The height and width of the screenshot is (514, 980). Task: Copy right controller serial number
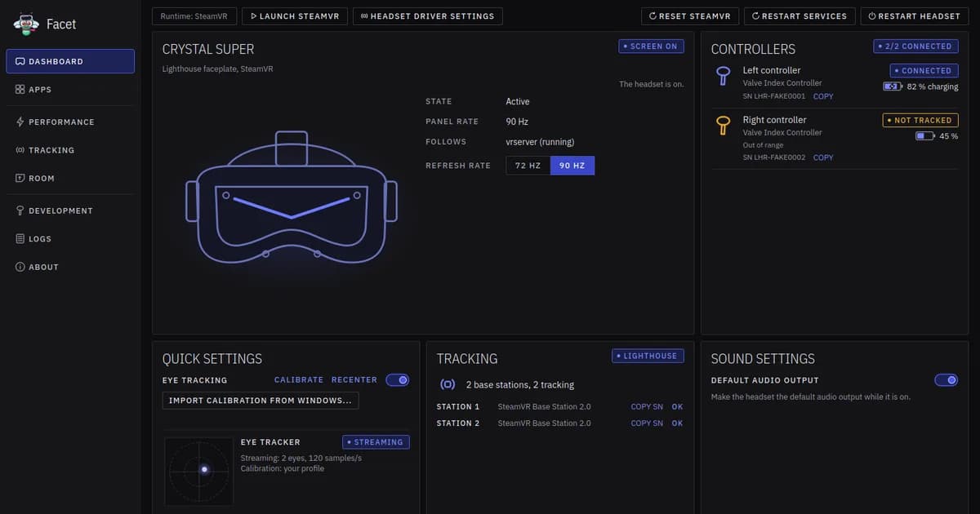(x=823, y=157)
